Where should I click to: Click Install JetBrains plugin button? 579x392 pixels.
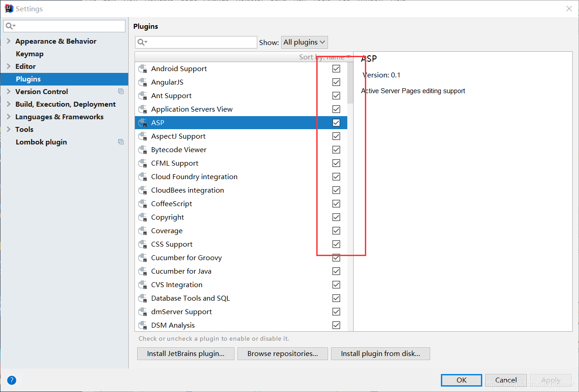(x=186, y=354)
